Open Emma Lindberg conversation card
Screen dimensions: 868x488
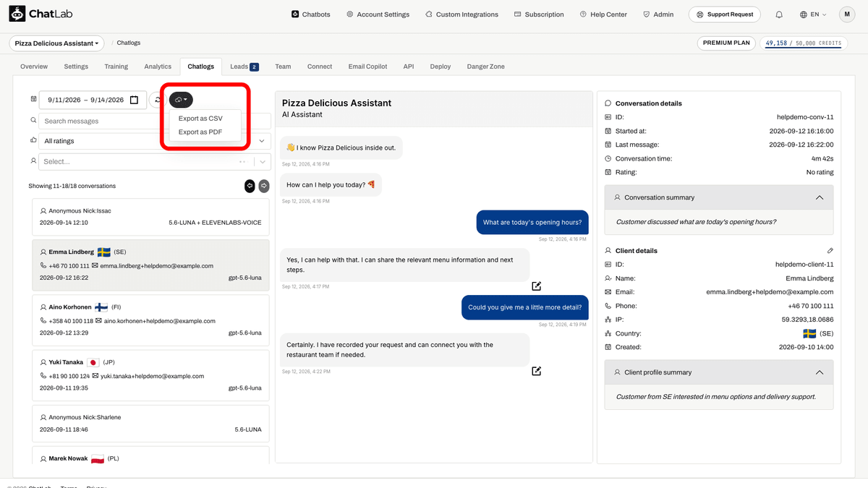(150, 265)
